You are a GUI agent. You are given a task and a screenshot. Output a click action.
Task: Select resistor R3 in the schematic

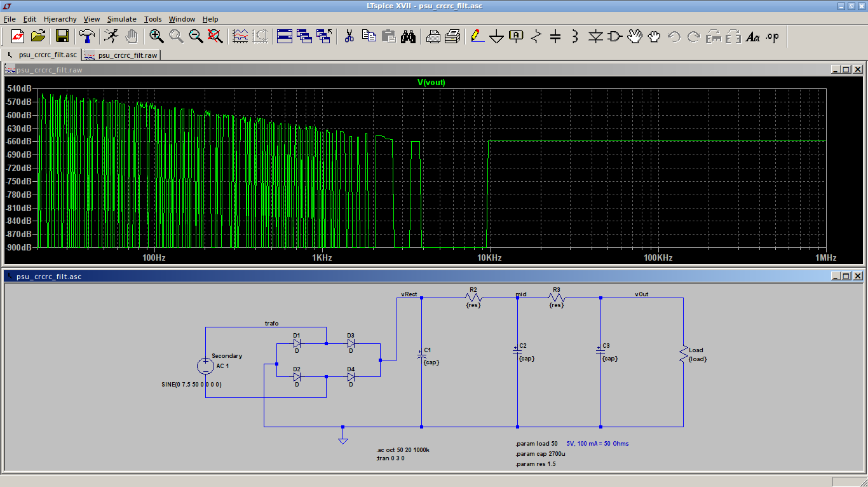click(557, 298)
